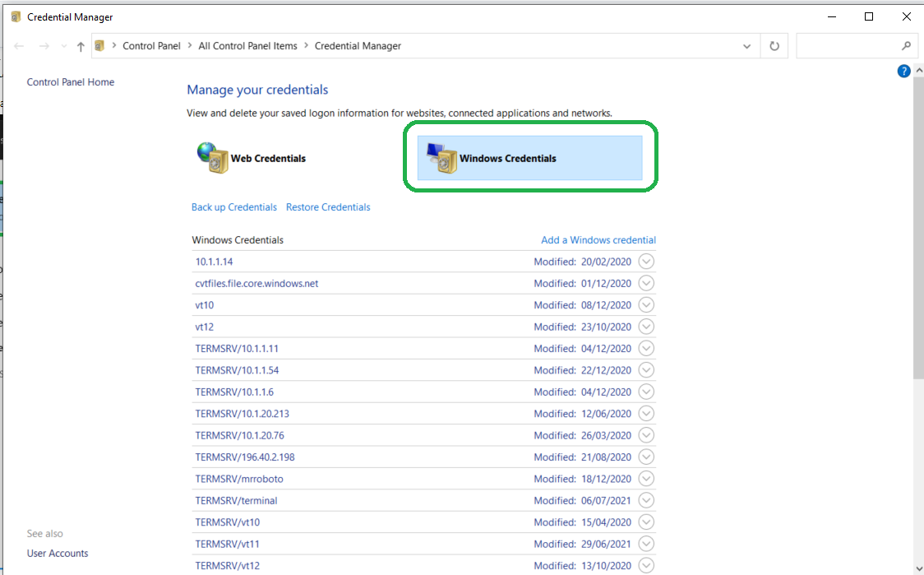Open Control Panel Home link

pyautogui.click(x=71, y=82)
